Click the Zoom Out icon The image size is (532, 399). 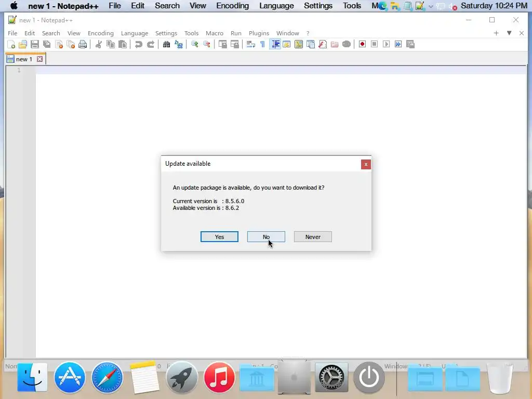(x=207, y=44)
